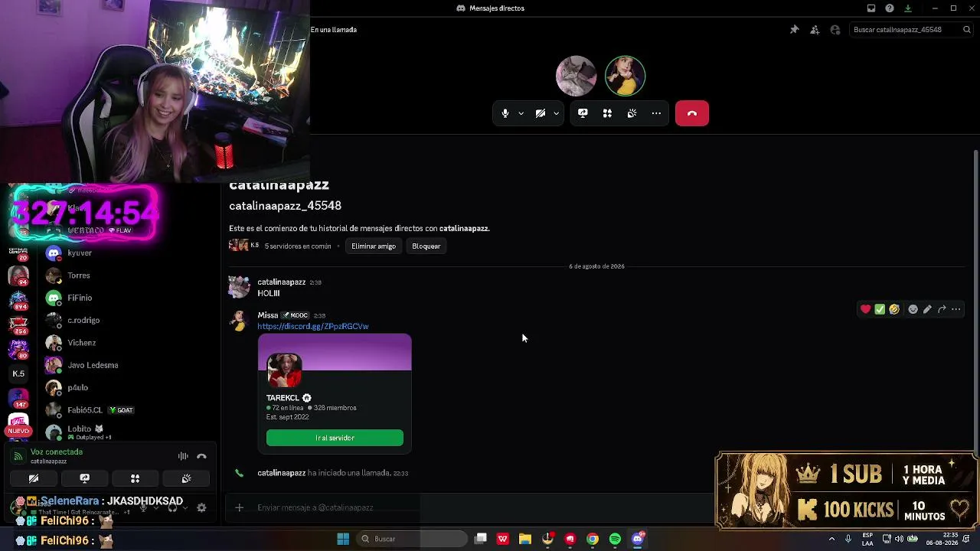980x551 pixels.
Task: Open File Explorer from the taskbar
Action: click(x=525, y=539)
